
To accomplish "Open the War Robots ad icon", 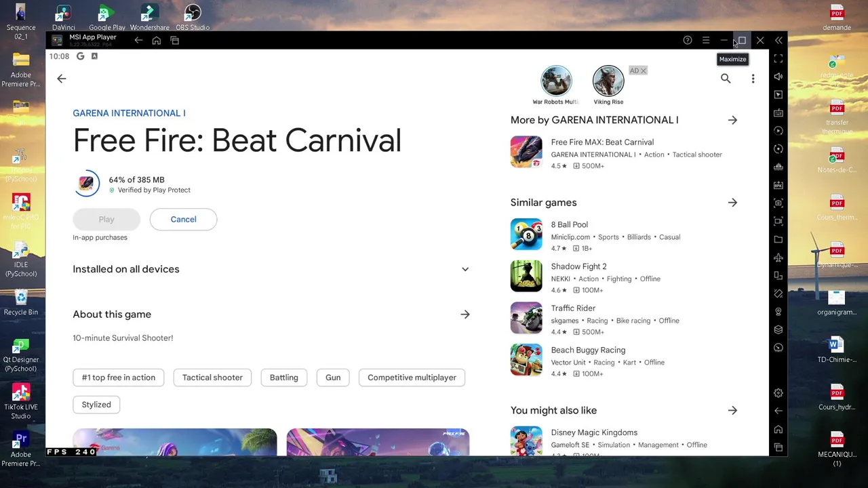I will pyautogui.click(x=556, y=81).
